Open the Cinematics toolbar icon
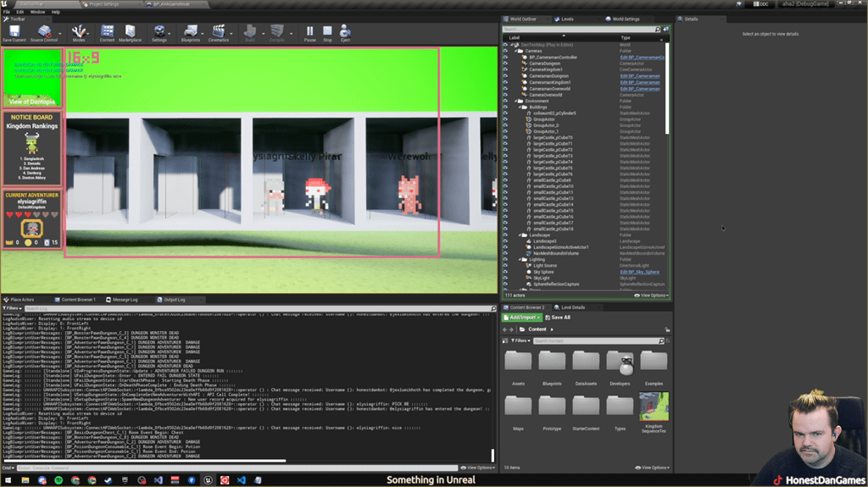The height and width of the screenshot is (487, 868). [219, 33]
